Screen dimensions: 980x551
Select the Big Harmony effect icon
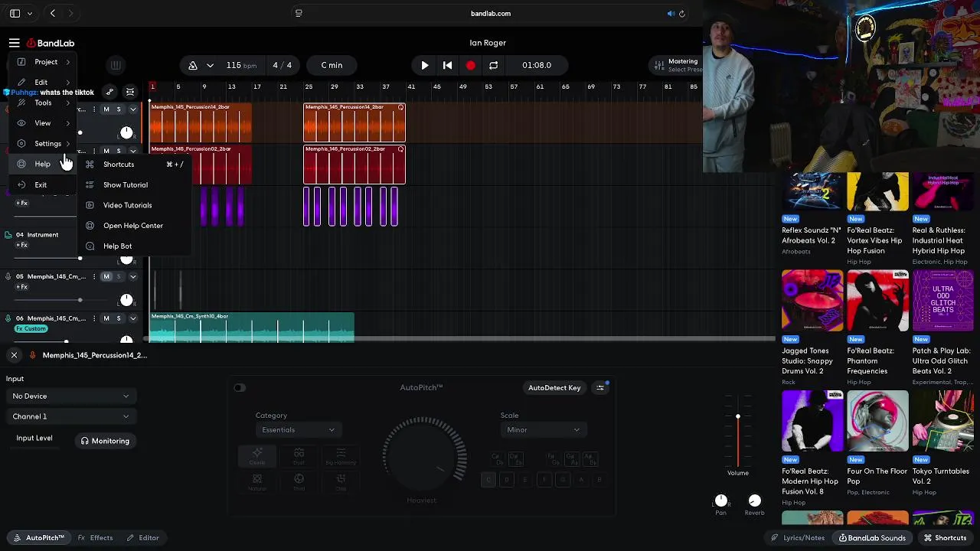341,456
